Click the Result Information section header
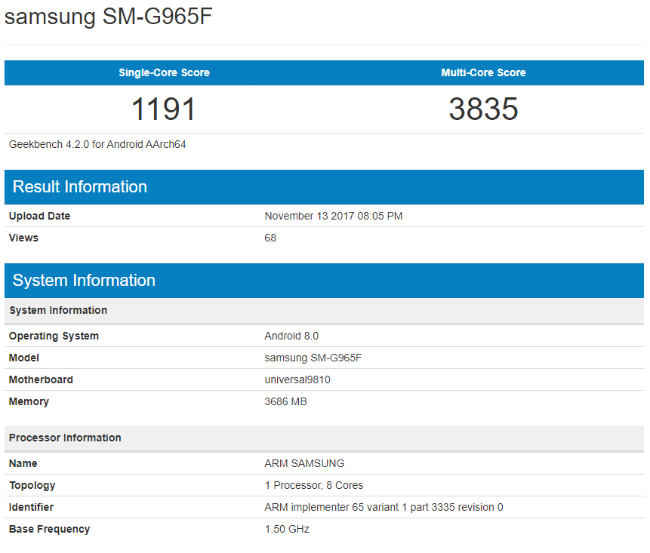This screenshot has height=553, width=650. tap(324, 187)
